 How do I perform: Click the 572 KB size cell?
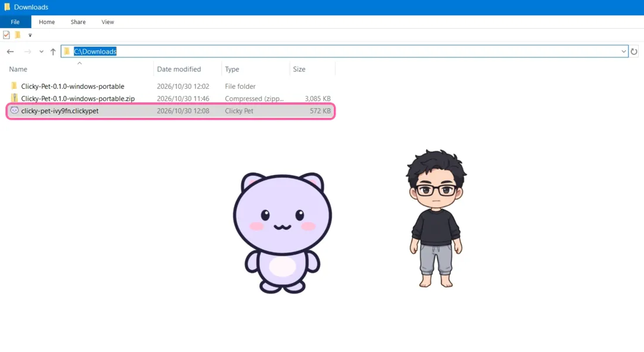[320, 111]
